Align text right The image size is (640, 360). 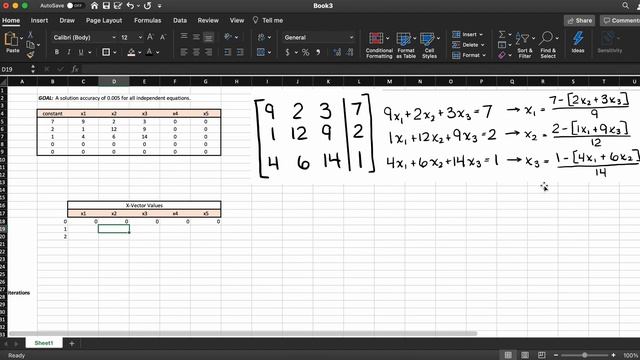209,52
